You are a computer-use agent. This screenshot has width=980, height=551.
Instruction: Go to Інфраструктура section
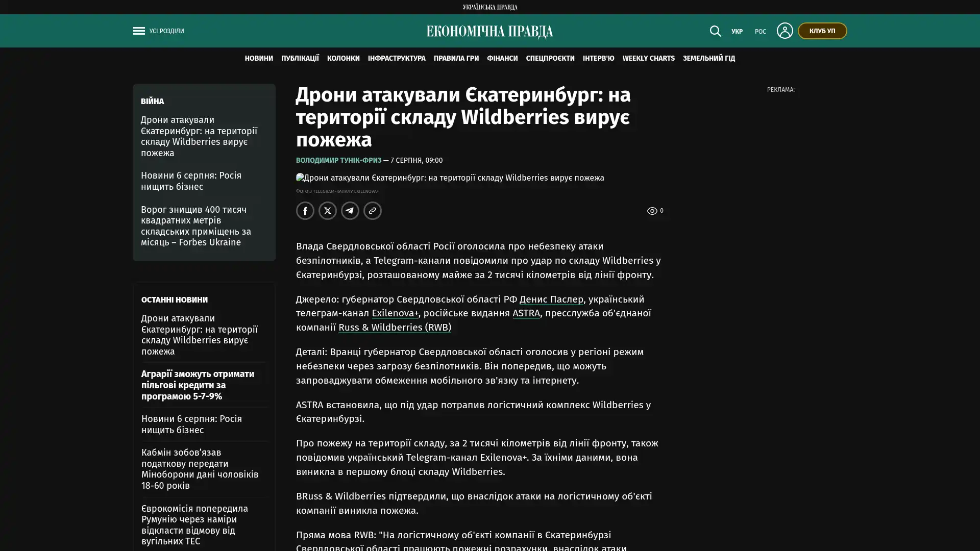coord(397,59)
